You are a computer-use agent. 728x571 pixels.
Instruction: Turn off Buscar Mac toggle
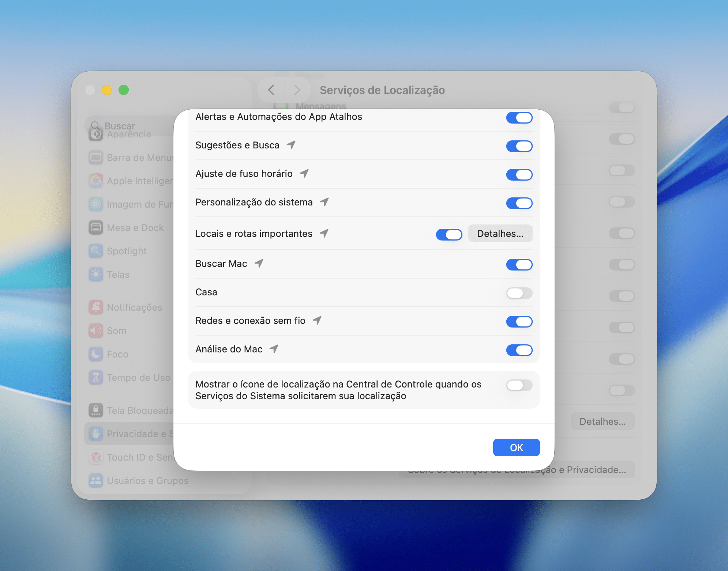[519, 264]
